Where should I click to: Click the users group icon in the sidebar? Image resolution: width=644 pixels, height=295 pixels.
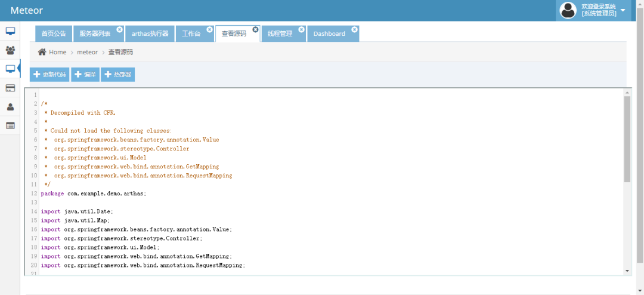pos(10,50)
